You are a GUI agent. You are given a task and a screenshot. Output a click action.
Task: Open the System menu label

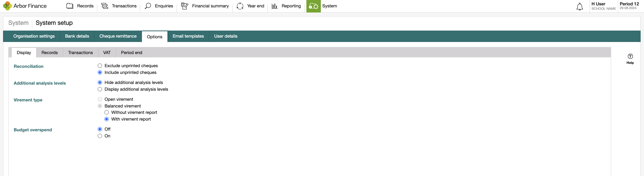tap(330, 6)
